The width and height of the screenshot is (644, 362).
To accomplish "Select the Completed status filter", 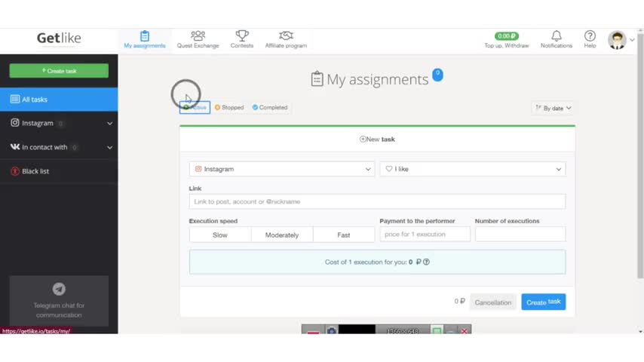I will click(x=270, y=108).
